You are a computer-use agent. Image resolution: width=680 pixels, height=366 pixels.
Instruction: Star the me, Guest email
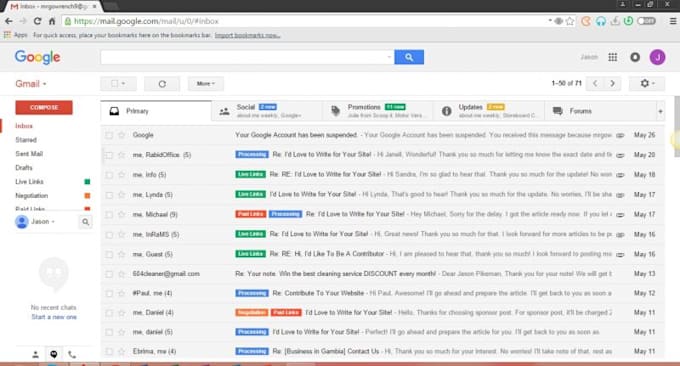pos(121,255)
